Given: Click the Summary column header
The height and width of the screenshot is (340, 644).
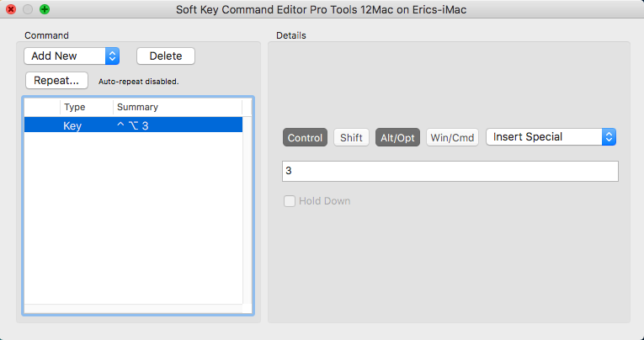Looking at the screenshot, I should pyautogui.click(x=178, y=107).
